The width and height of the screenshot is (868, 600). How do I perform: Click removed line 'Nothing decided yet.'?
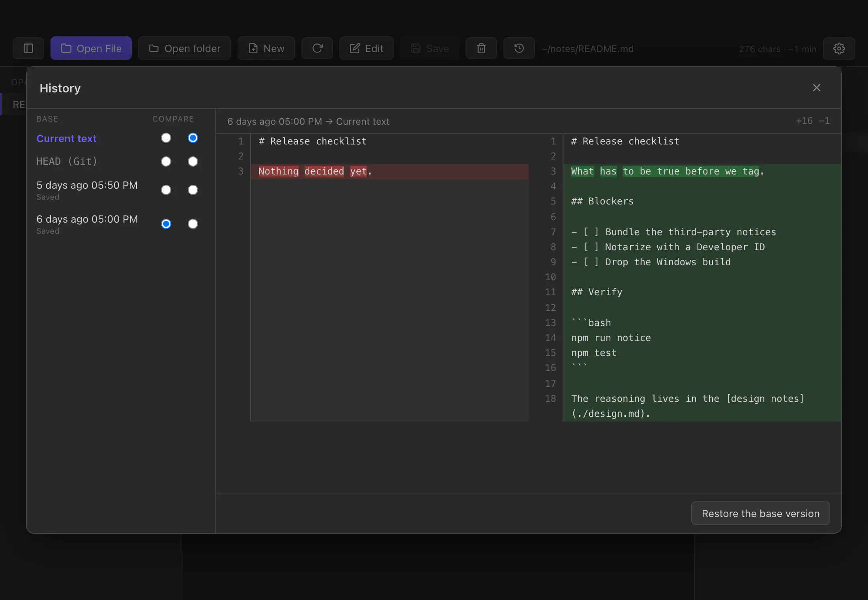pos(390,171)
